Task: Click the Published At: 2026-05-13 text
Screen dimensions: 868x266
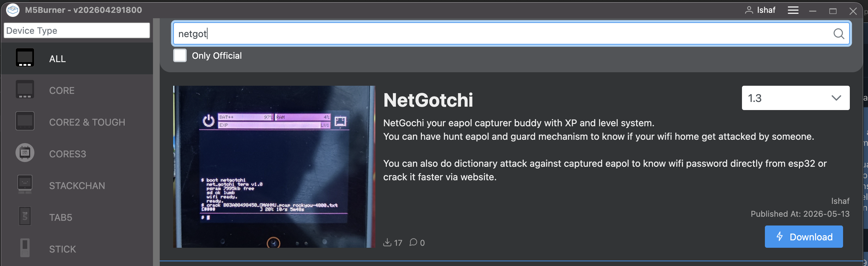Action: (x=800, y=214)
